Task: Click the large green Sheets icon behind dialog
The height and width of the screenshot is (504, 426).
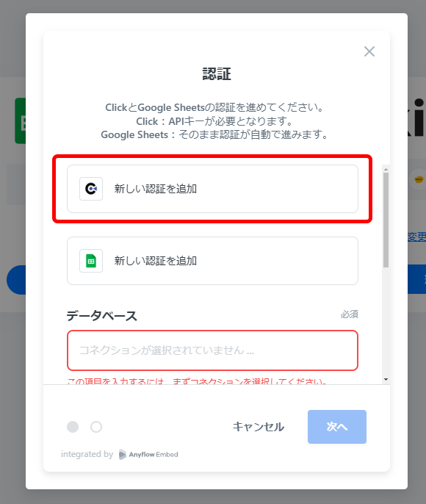Action: click(x=21, y=120)
